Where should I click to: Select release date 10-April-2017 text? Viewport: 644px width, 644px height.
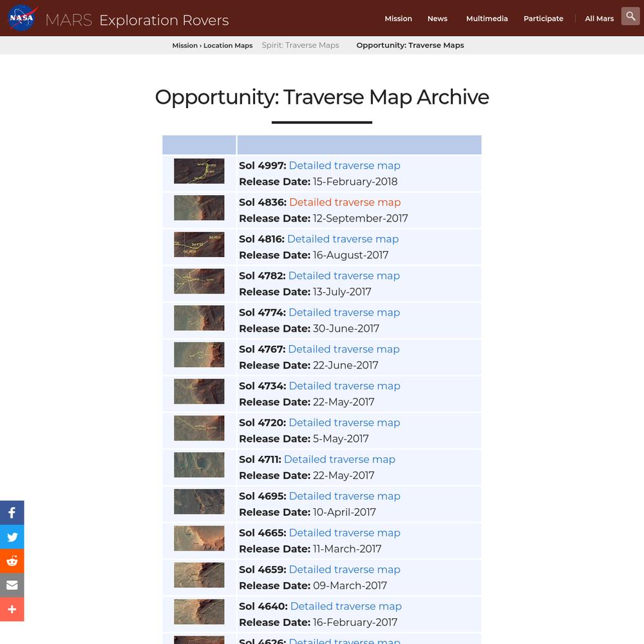tap(345, 512)
